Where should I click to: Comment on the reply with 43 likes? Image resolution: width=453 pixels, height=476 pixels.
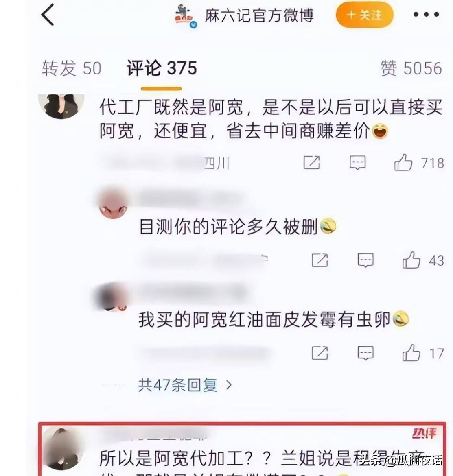point(365,260)
